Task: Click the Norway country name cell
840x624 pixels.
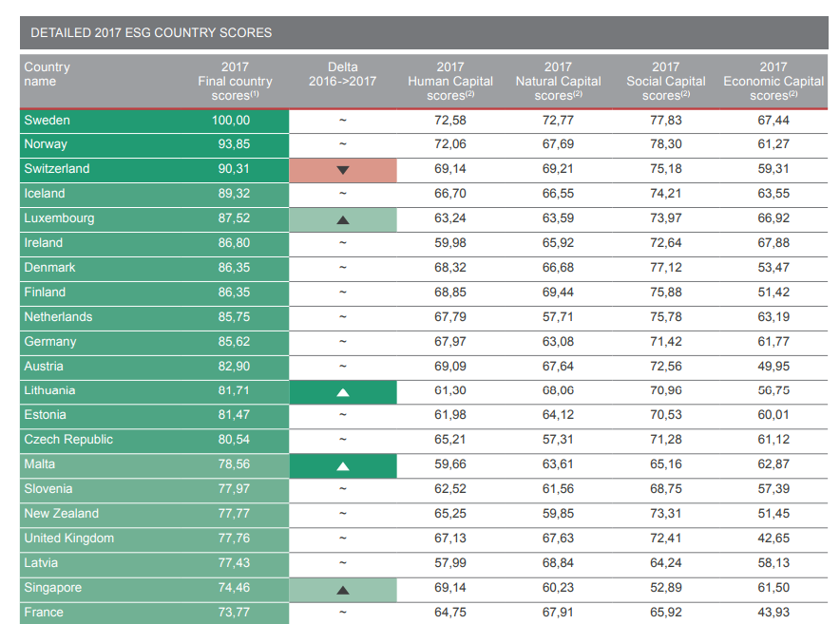Action: 46,144
